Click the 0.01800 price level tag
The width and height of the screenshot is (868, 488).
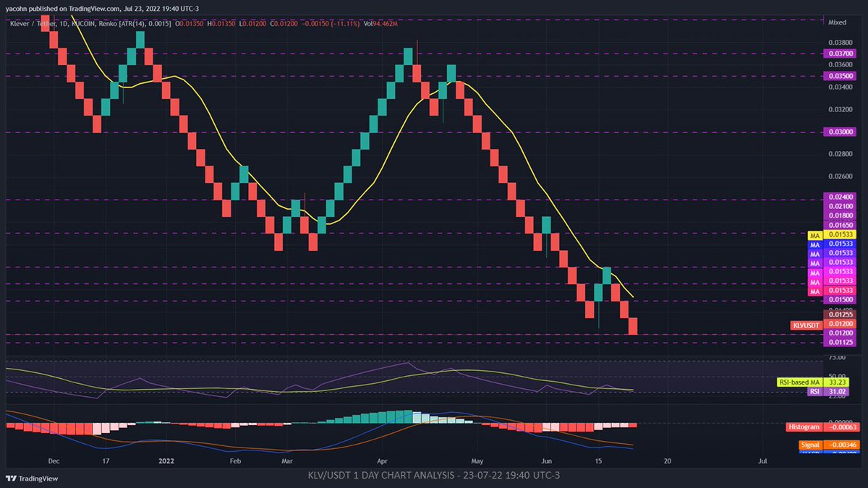coord(838,215)
